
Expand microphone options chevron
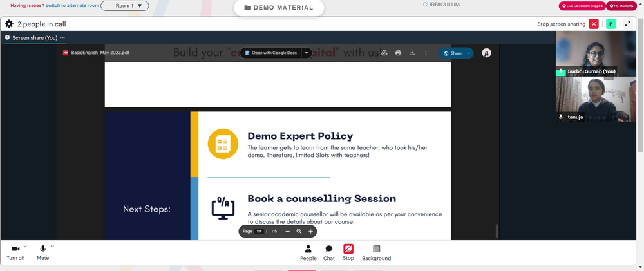pos(52,247)
